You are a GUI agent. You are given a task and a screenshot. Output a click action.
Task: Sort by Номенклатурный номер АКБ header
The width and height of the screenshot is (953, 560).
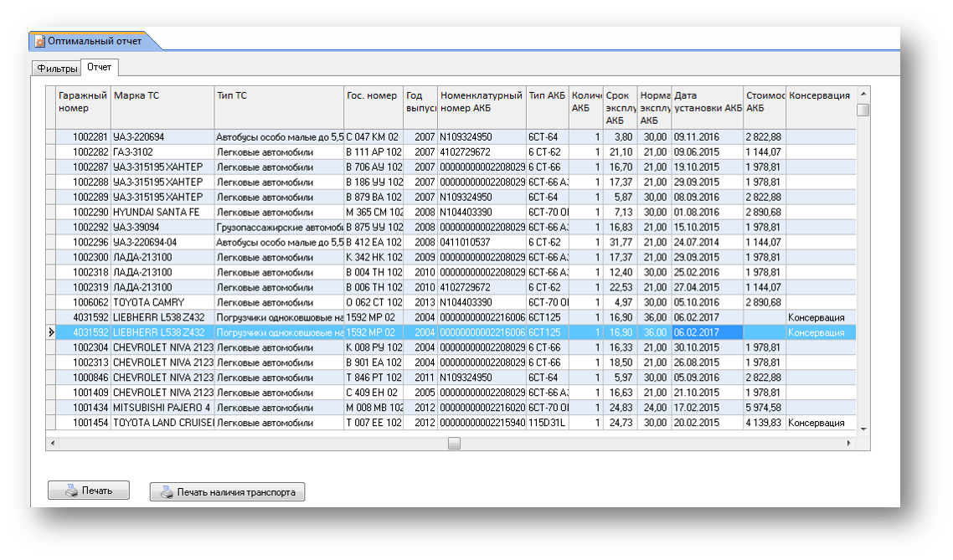[x=482, y=107]
